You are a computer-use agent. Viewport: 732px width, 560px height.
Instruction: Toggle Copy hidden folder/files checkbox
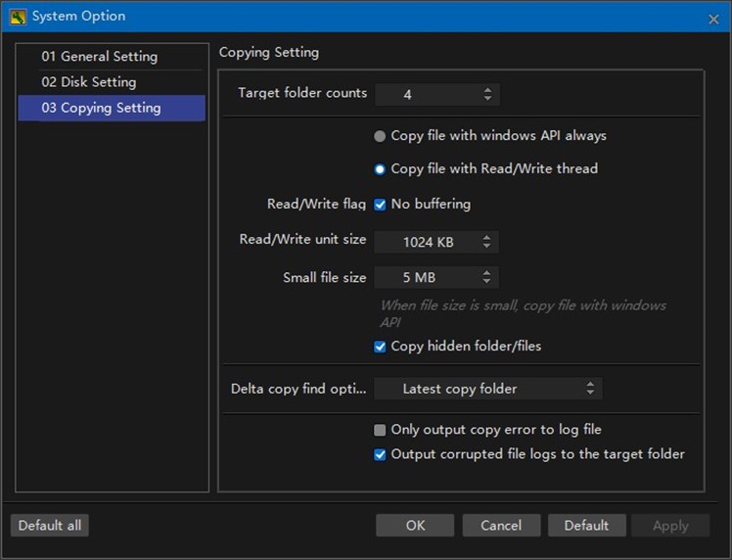coord(380,347)
